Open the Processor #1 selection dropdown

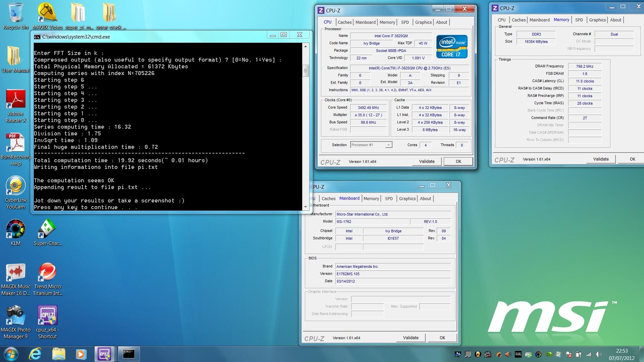[x=371, y=145]
